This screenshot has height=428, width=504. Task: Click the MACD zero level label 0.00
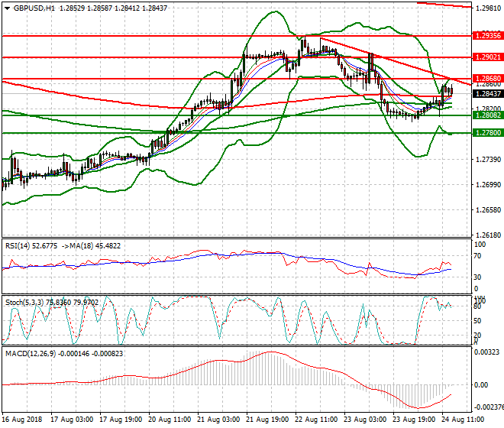pos(481,385)
